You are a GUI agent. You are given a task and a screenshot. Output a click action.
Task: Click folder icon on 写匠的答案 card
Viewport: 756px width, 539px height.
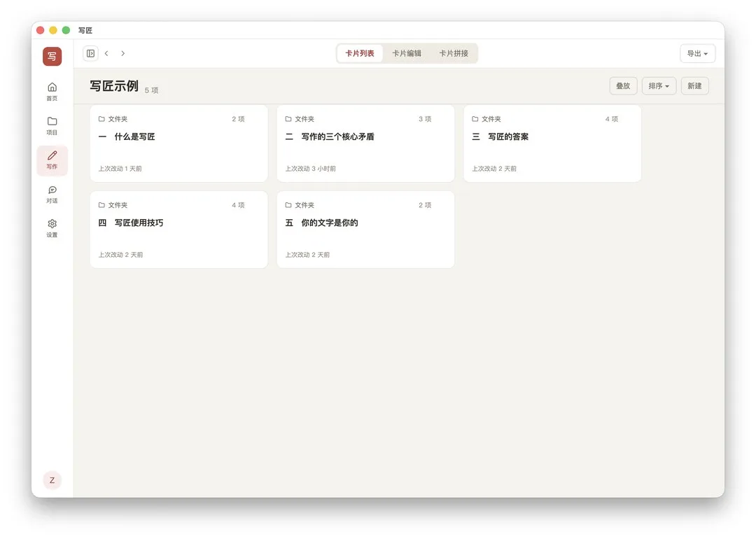point(475,118)
